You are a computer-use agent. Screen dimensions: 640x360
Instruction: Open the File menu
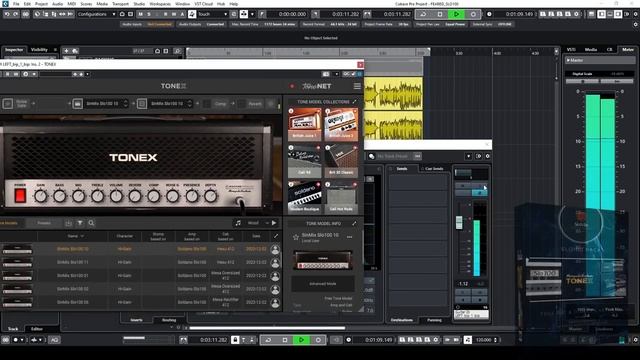pyautogui.click(x=16, y=4)
